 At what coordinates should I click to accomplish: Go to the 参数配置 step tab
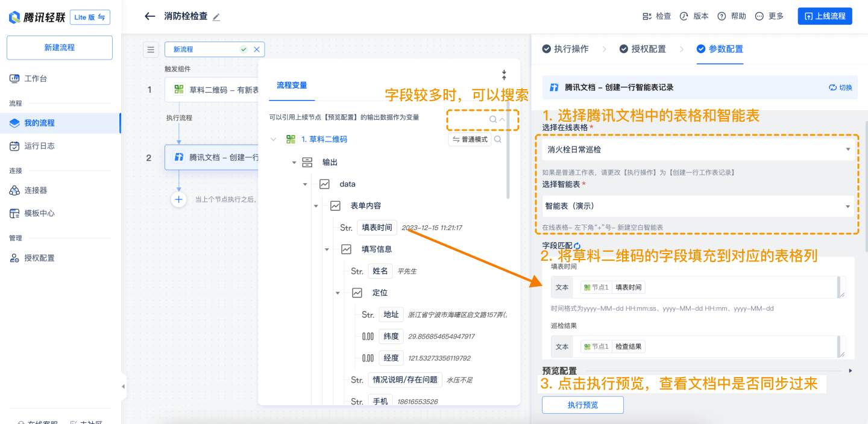[720, 49]
